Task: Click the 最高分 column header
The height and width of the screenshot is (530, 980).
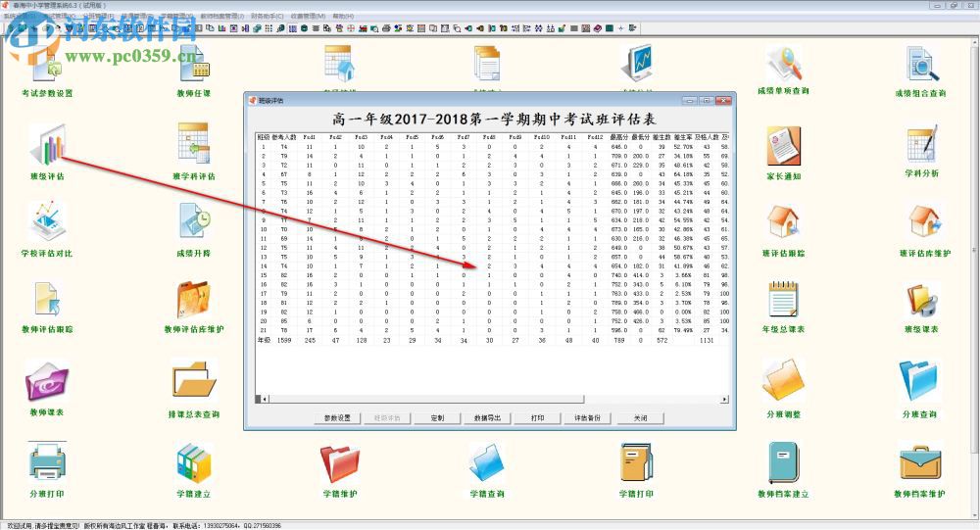Action: pos(619,137)
